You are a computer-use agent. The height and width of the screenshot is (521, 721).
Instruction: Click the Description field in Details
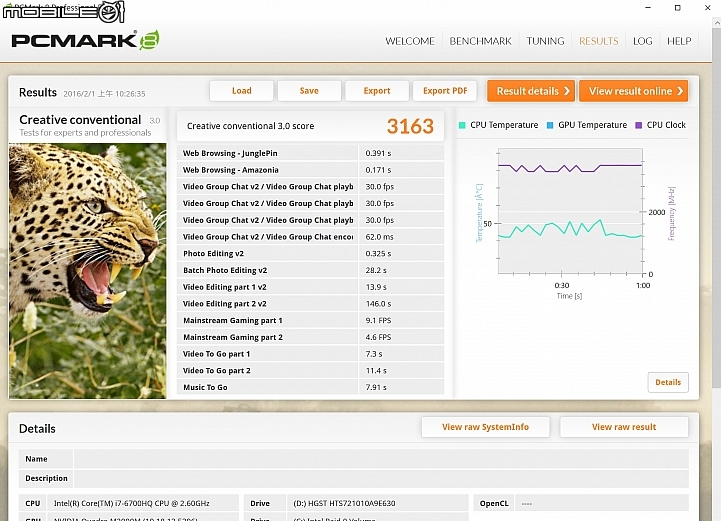pos(381,478)
